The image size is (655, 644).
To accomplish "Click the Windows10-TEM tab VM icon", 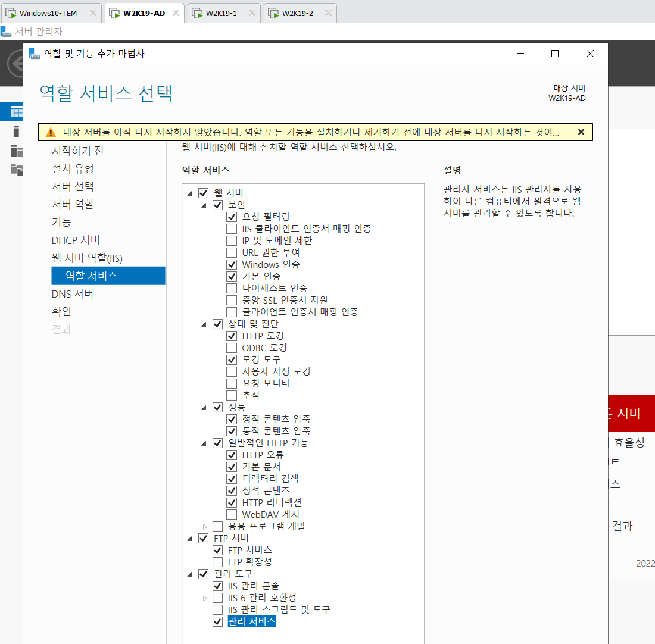I will coord(11,13).
